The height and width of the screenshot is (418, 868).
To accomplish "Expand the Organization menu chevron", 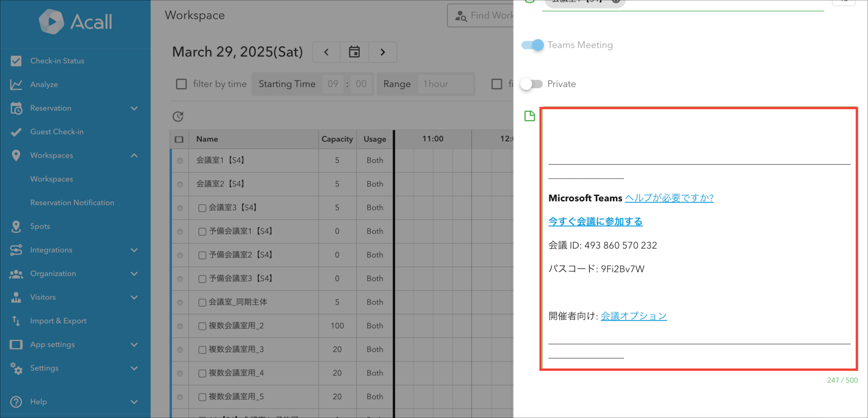I will coord(134,274).
